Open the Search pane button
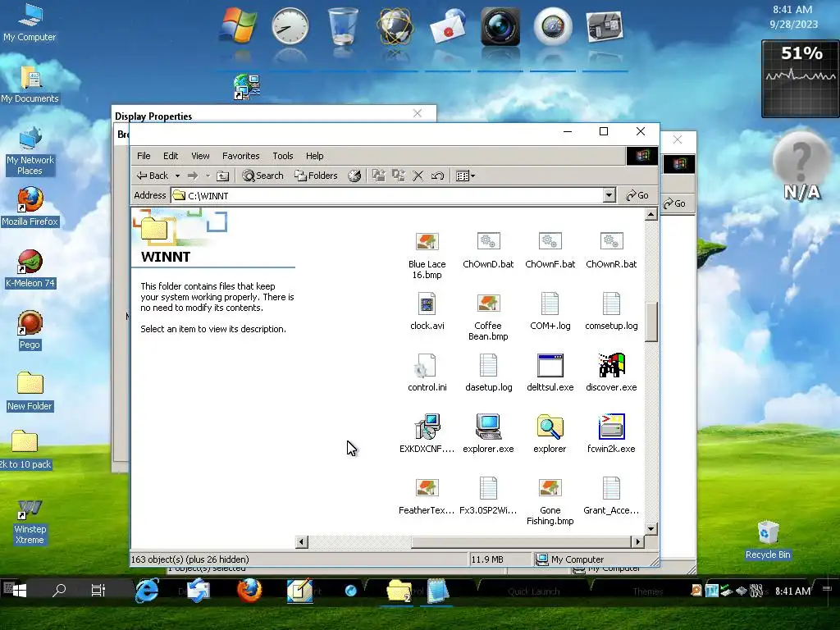The width and height of the screenshot is (840, 630). (262, 176)
